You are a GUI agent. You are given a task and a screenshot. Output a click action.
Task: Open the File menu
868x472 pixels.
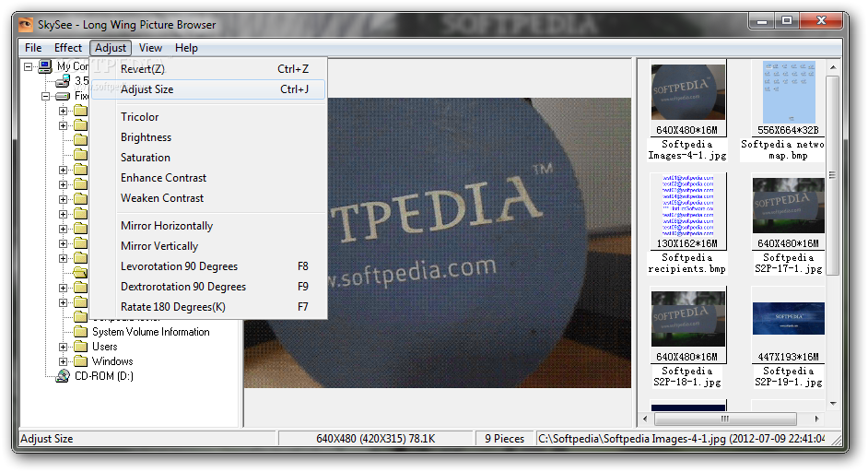(x=33, y=48)
